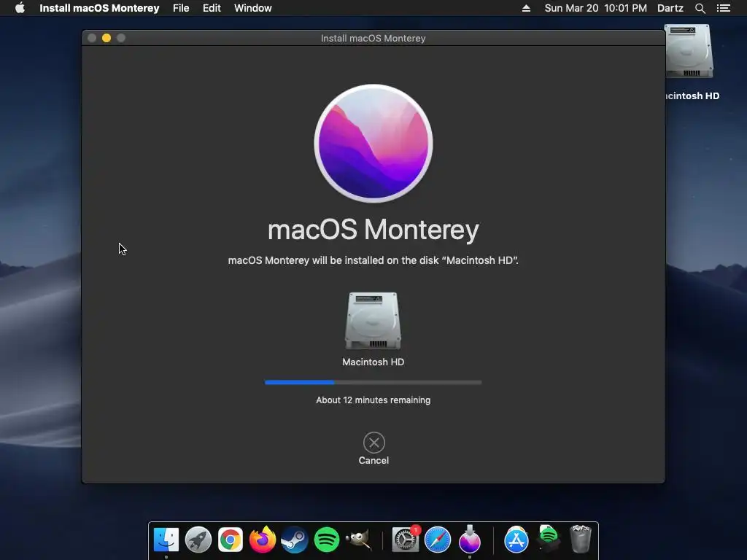Open Spotify from the Dock
Viewport: 747px width, 560px height.
pyautogui.click(x=326, y=540)
